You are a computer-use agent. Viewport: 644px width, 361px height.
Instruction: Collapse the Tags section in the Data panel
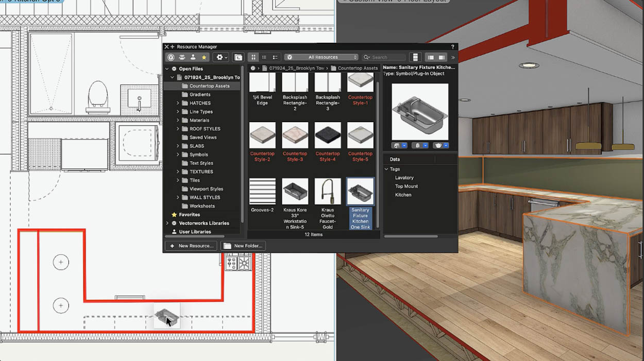pyautogui.click(x=387, y=168)
